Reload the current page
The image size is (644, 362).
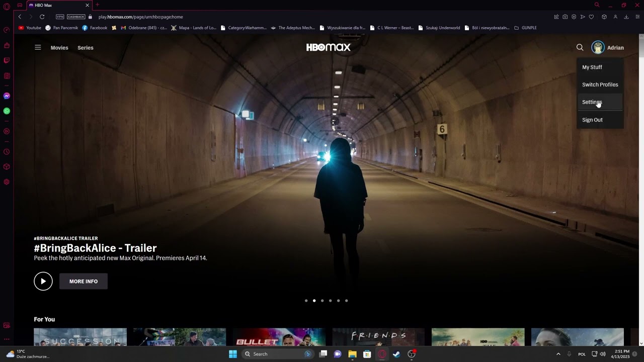point(42,17)
